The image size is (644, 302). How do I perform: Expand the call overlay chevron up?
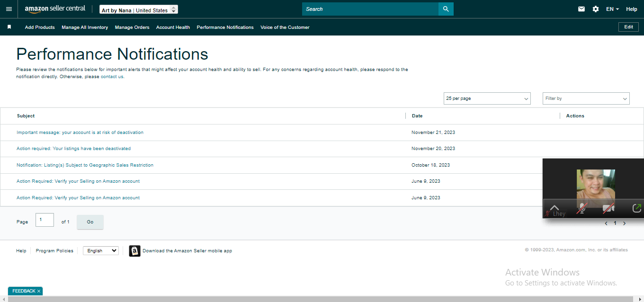point(555,207)
